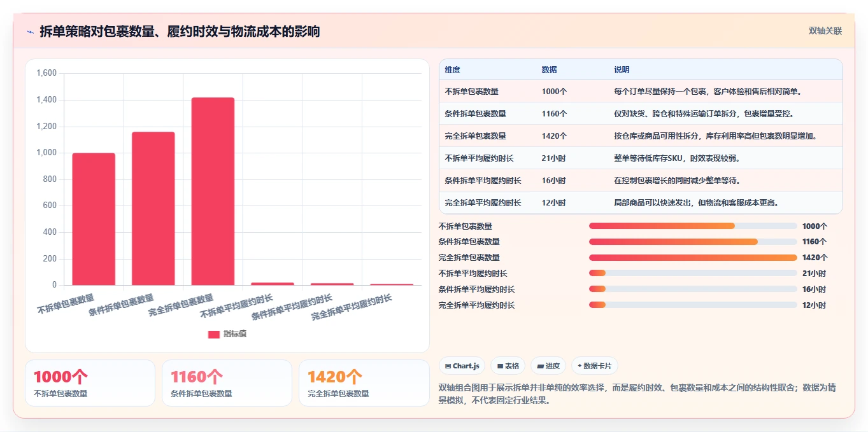Click description starting 每个订单尽量保持一个包裹
This screenshot has height=432, width=868.
(708, 91)
